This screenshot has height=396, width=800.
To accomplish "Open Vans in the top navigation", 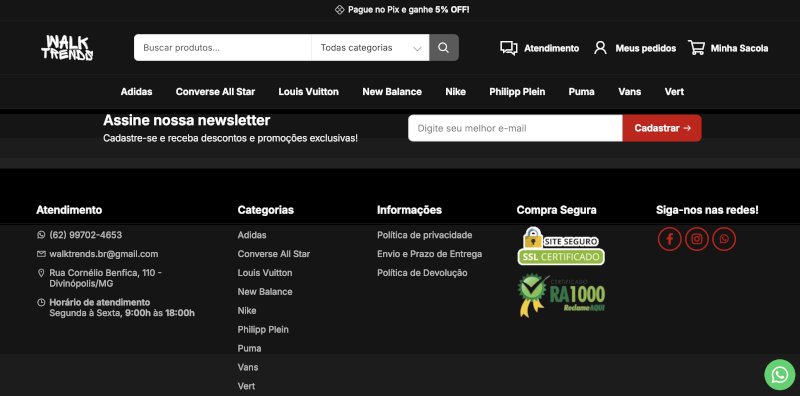I will 630,92.
